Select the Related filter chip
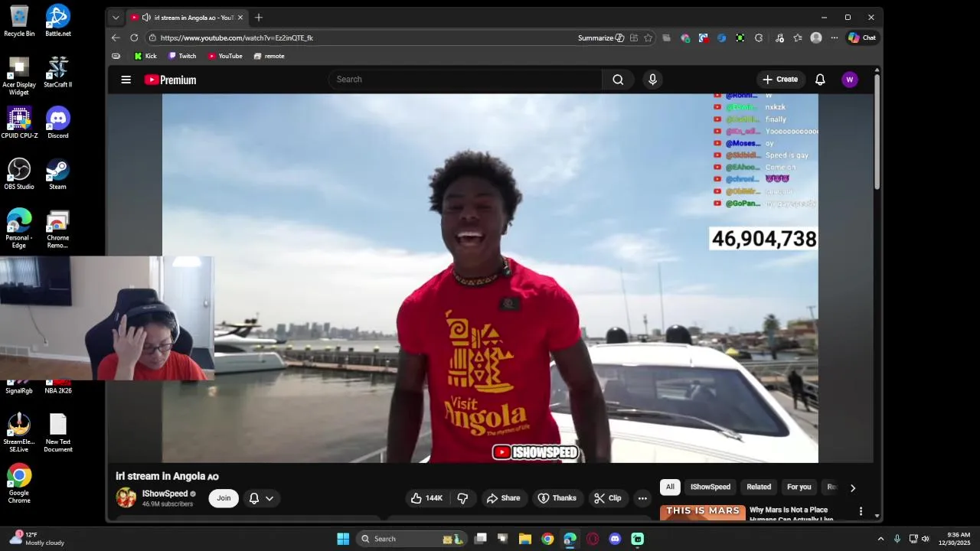Image resolution: width=980 pixels, height=551 pixels. pyautogui.click(x=759, y=487)
